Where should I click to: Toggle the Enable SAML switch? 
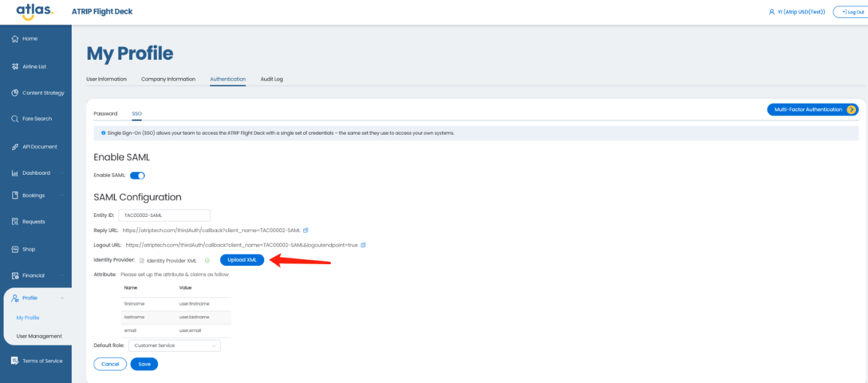point(137,175)
